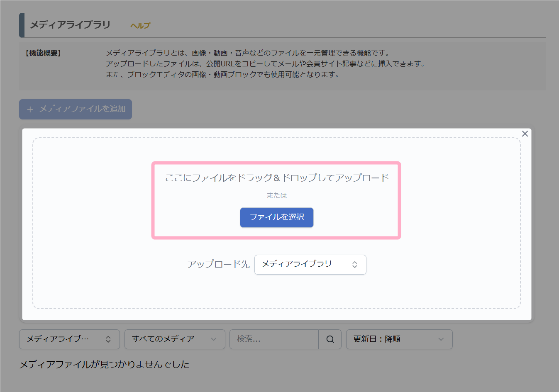Viewport: 559px width, 392px height.
Task: Click the magnifying glass search icon
Action: pyautogui.click(x=330, y=339)
